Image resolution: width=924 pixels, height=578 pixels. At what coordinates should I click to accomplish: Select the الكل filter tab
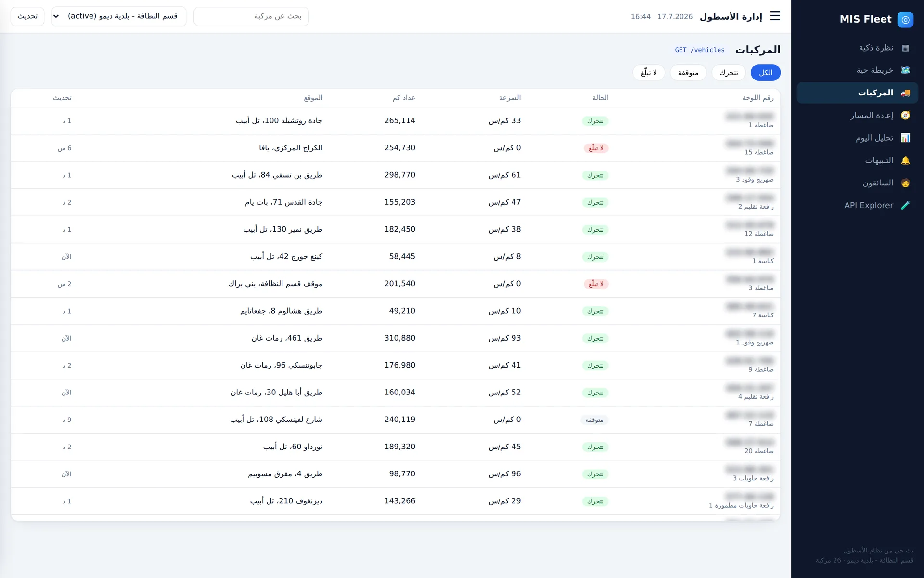coord(765,73)
